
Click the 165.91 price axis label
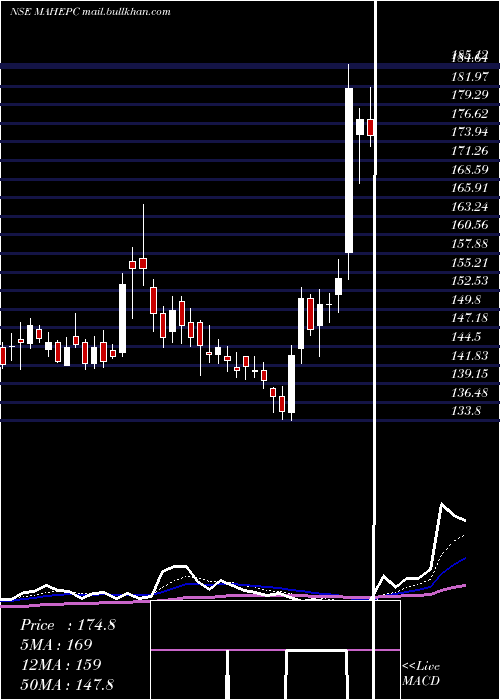tap(469, 188)
